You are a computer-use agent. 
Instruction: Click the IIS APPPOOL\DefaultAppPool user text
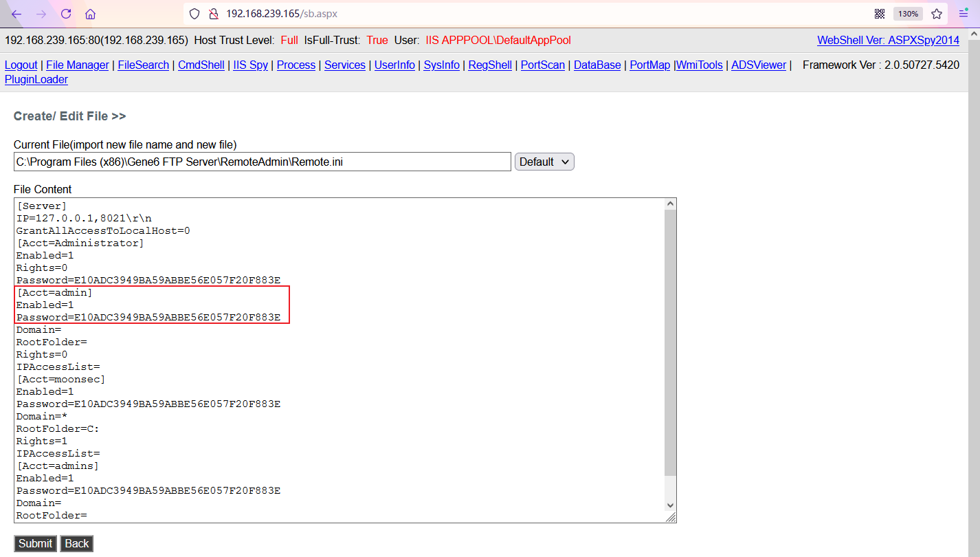[x=498, y=41]
